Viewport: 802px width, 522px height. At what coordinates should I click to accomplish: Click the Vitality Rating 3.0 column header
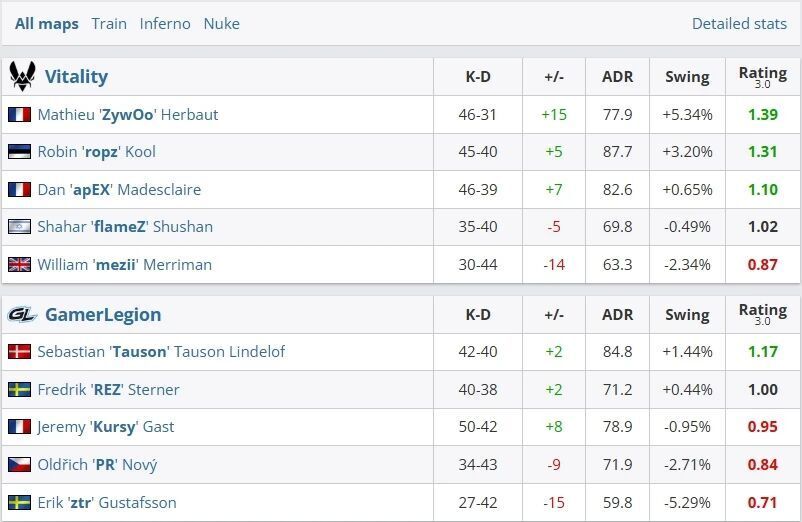762,76
